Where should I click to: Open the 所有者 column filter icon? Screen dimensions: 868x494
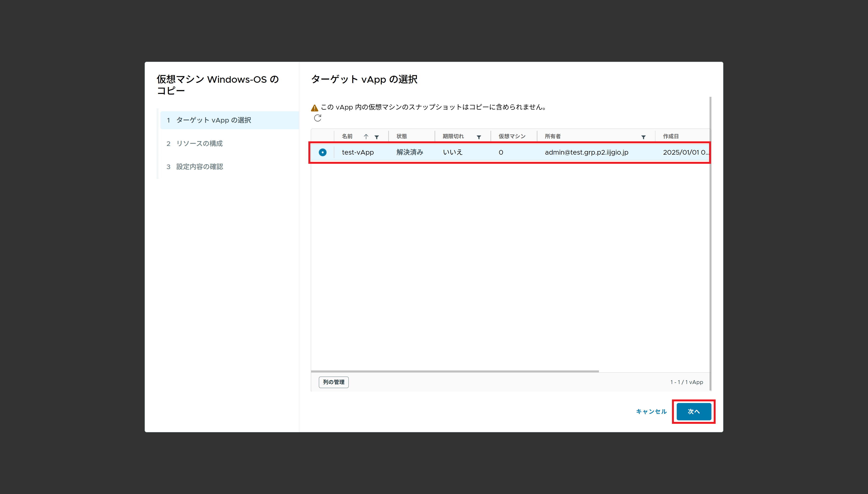pos(643,137)
